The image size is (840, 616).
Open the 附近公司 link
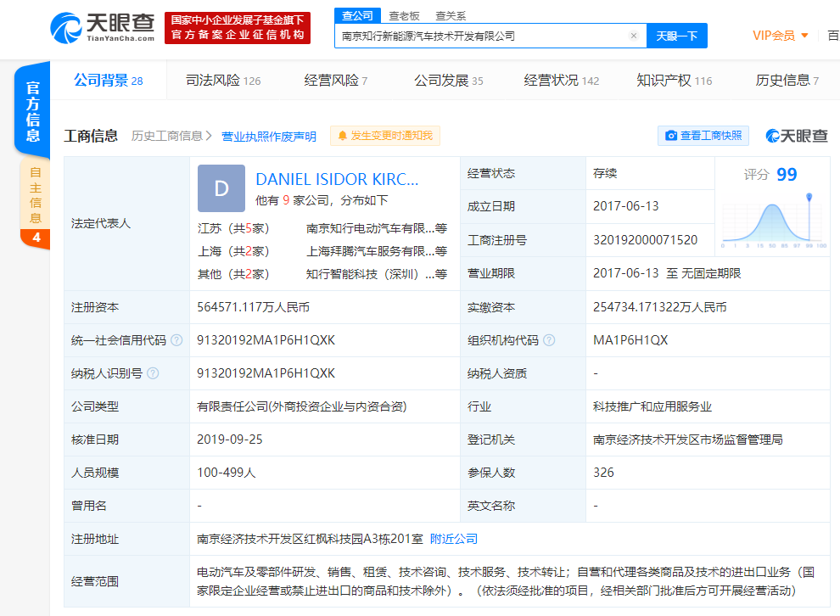[454, 539]
